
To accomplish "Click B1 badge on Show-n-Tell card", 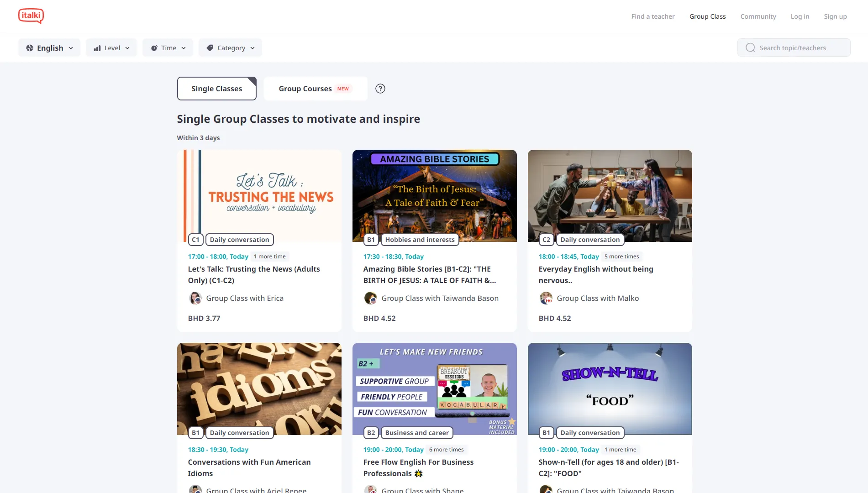I will (547, 433).
